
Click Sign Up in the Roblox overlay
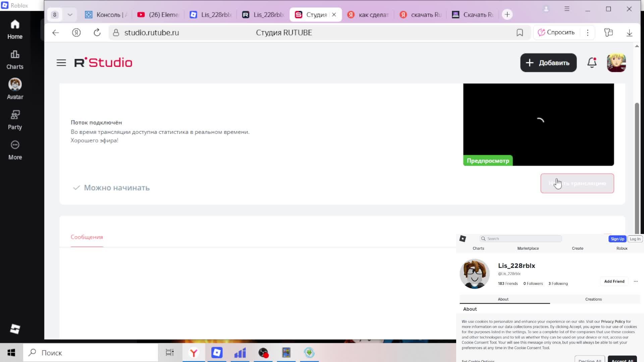point(617,239)
